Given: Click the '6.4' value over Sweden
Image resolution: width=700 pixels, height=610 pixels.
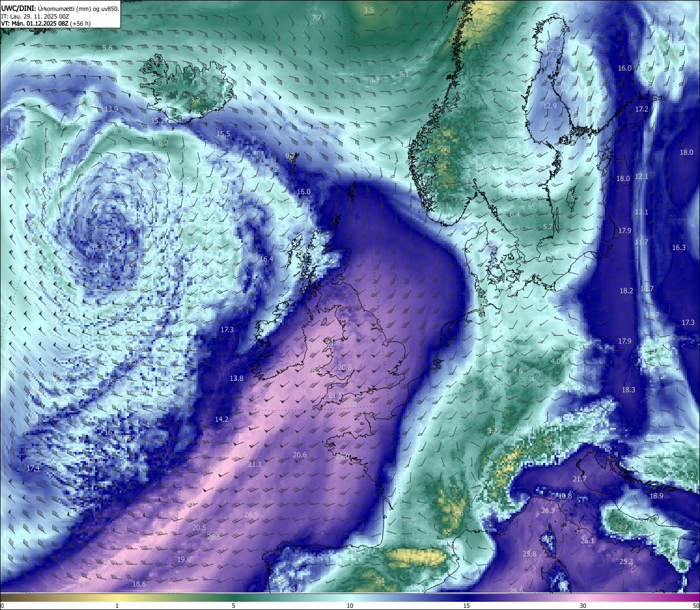Looking at the screenshot, I should (515, 214).
